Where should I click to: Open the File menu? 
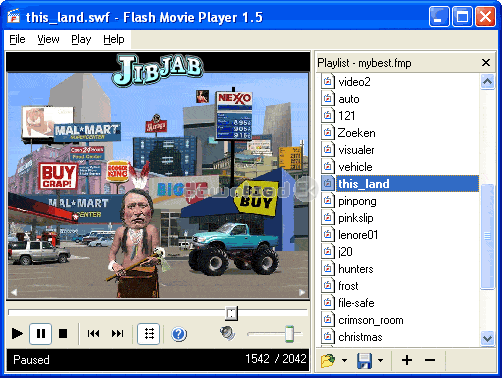(x=17, y=39)
